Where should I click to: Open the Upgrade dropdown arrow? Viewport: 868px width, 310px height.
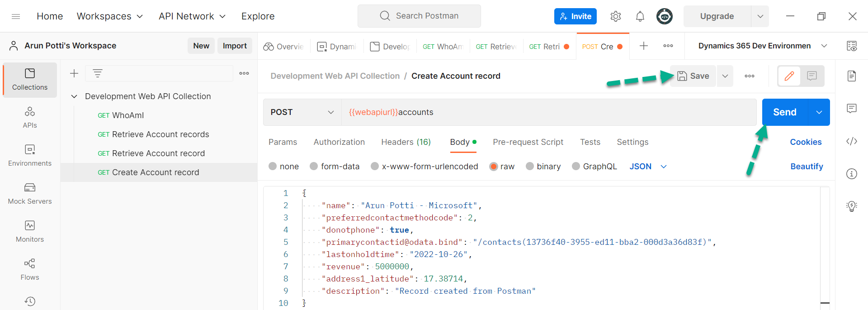tap(760, 16)
